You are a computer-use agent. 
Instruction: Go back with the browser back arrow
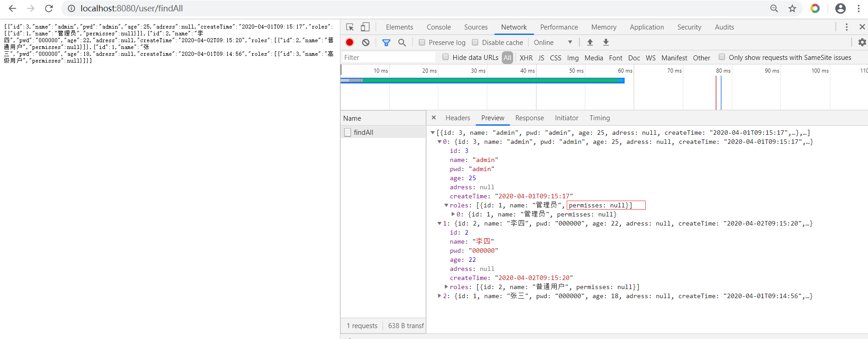click(12, 8)
